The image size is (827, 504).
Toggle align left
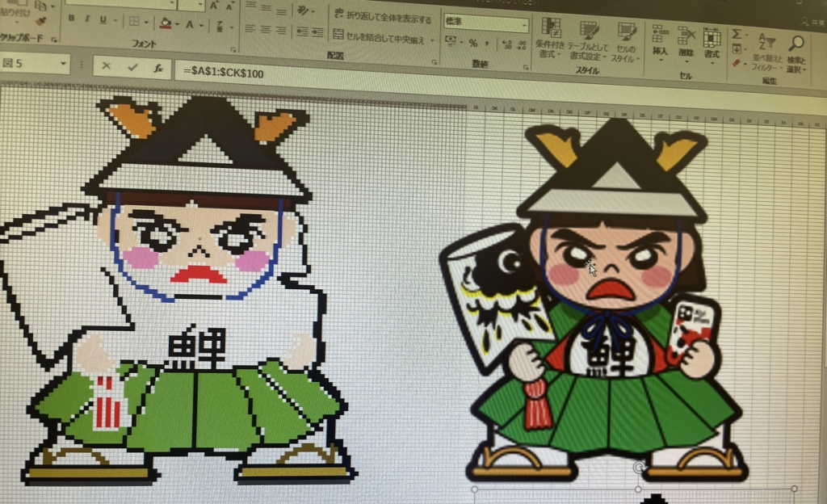click(x=250, y=28)
